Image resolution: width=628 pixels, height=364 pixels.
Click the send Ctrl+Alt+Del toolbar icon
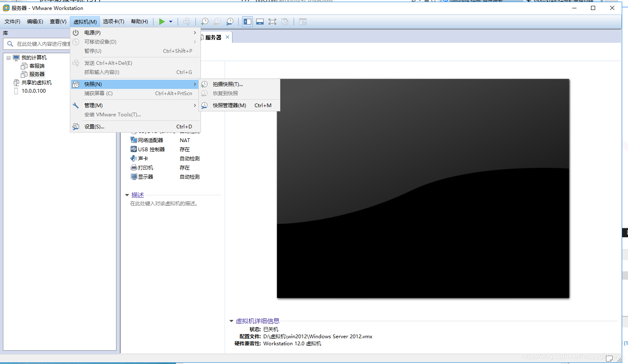click(x=187, y=22)
